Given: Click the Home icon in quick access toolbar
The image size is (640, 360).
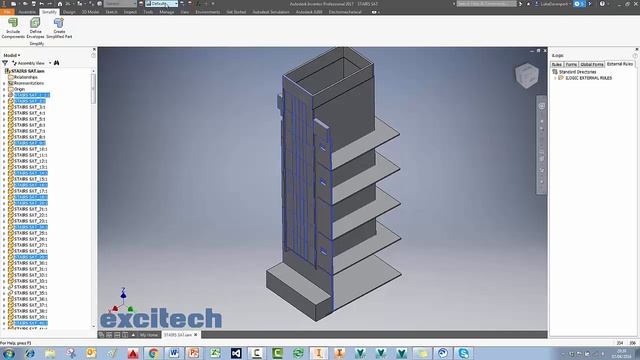Looking at the screenshot, I should coord(60,4).
